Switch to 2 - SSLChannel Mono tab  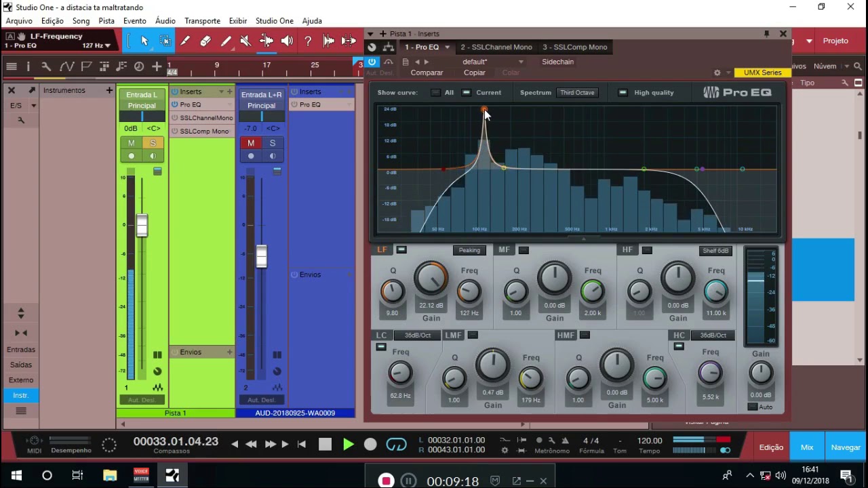coord(496,47)
